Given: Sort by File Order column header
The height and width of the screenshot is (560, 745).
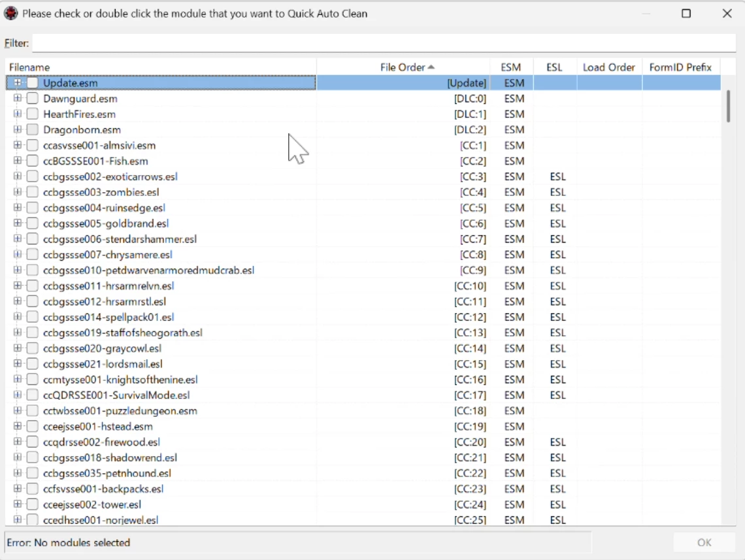Looking at the screenshot, I should [403, 67].
